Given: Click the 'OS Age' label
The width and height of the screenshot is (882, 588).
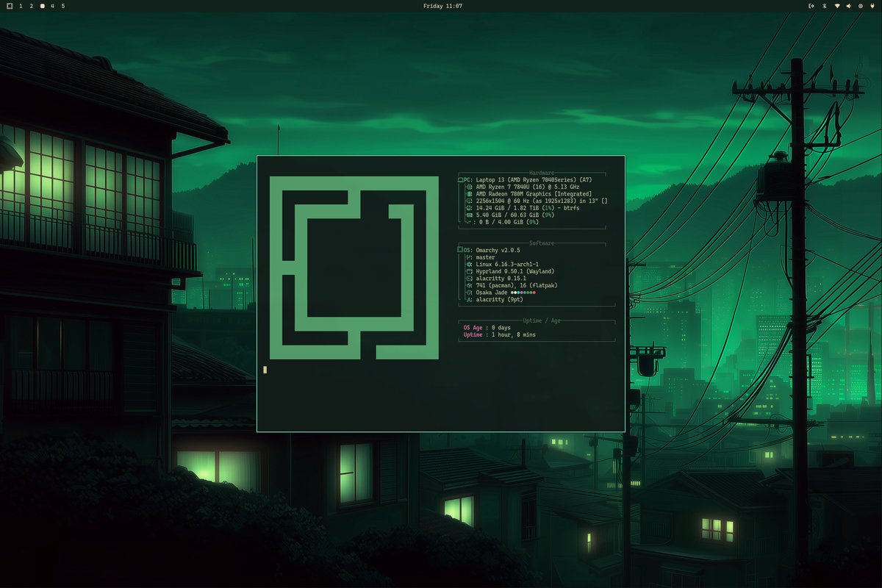Looking at the screenshot, I should pyautogui.click(x=473, y=327).
